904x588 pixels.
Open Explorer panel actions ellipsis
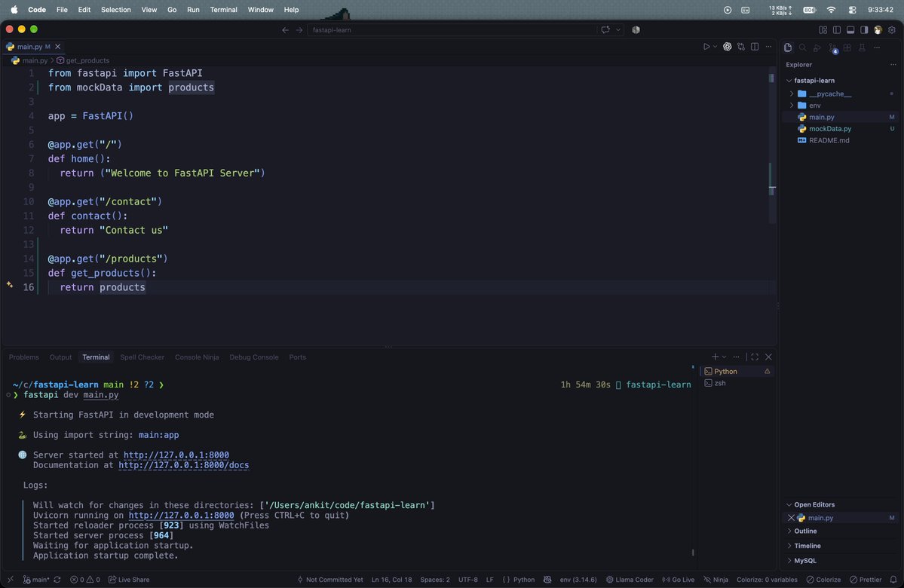[893, 65]
